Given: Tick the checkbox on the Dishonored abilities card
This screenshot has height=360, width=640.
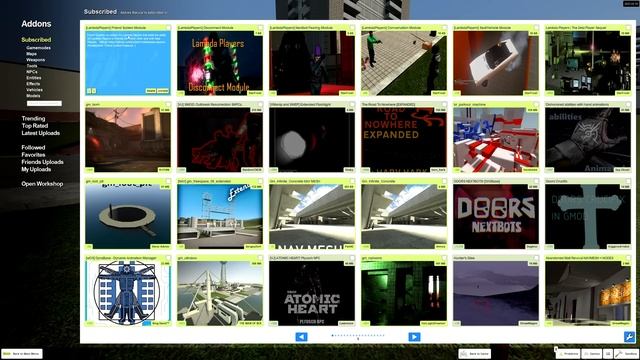Looking at the screenshot, I should (628, 104).
